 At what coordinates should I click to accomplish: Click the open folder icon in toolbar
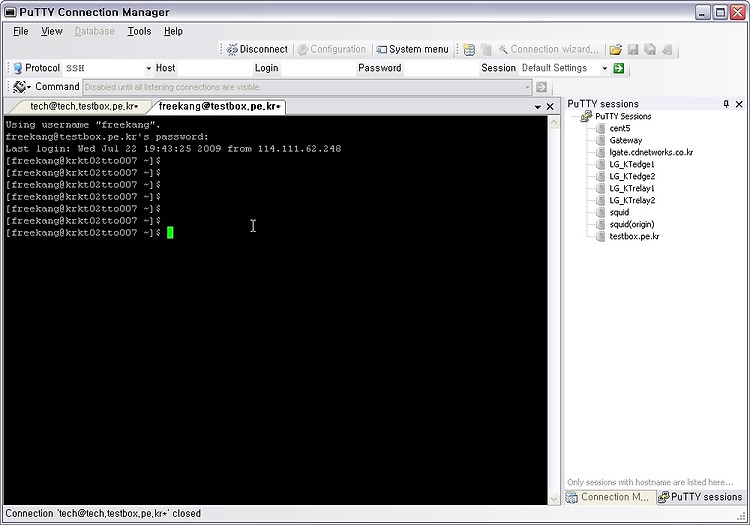click(616, 49)
